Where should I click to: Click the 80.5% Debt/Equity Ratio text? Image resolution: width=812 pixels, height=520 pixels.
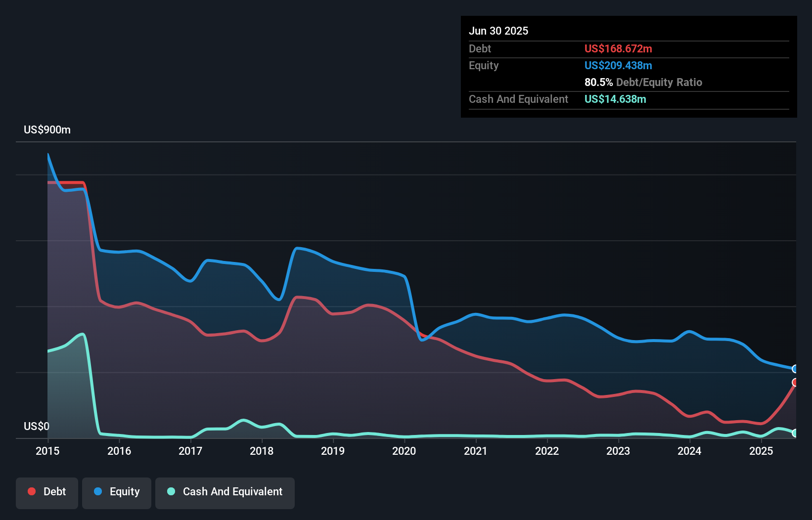click(x=643, y=82)
